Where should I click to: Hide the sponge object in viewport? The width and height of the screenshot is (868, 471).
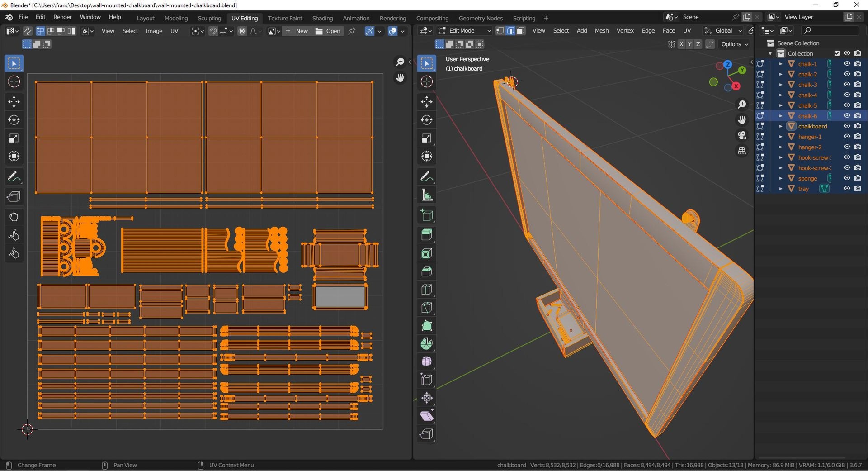click(x=847, y=178)
